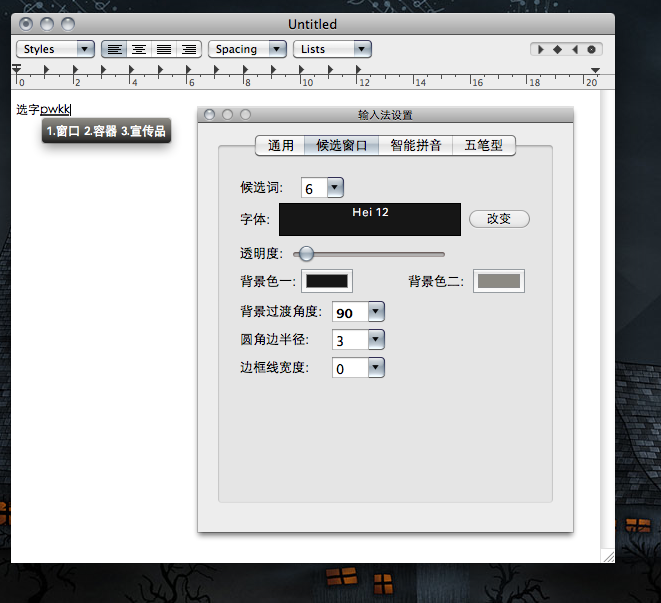Switch to the 智能拼音 tab
This screenshot has height=603, width=661.
tap(416, 145)
